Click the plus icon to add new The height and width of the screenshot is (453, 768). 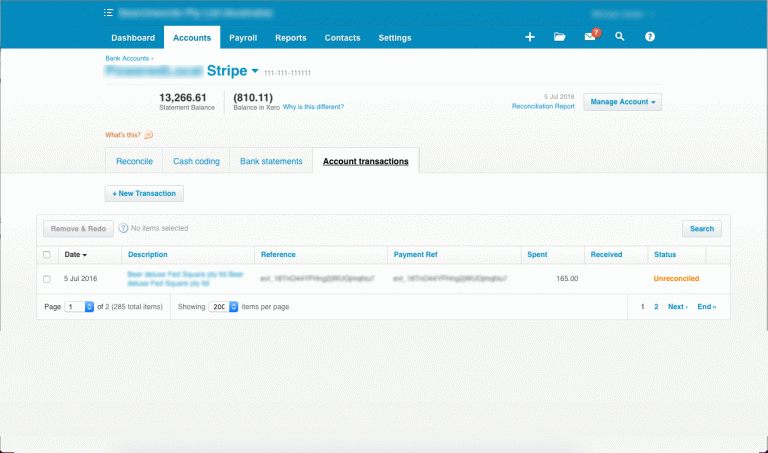point(530,37)
